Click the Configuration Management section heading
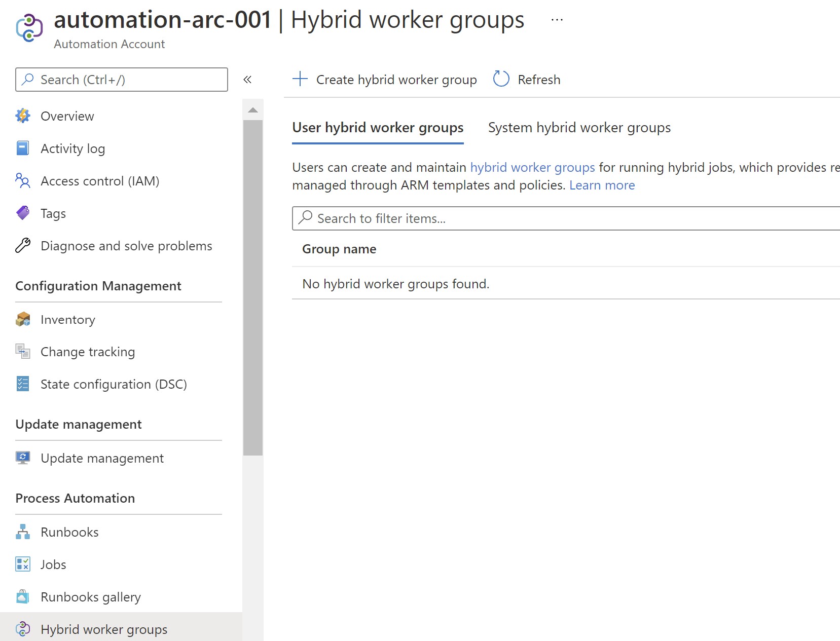The height and width of the screenshot is (641, 840). pyautogui.click(x=98, y=286)
